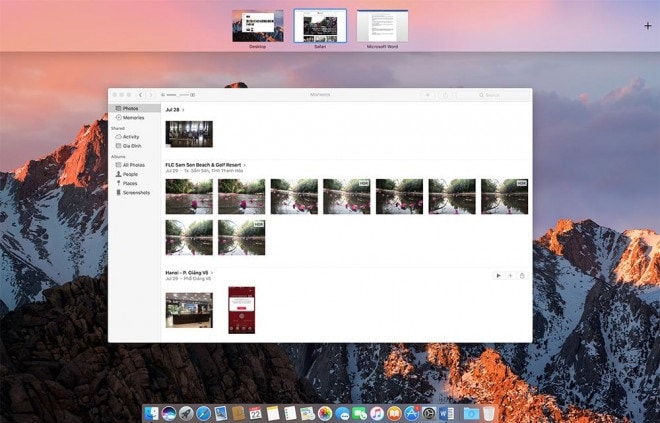This screenshot has width=660, height=423.
Task: Click the forward arrow in Photos toolbar
Action: pos(151,95)
